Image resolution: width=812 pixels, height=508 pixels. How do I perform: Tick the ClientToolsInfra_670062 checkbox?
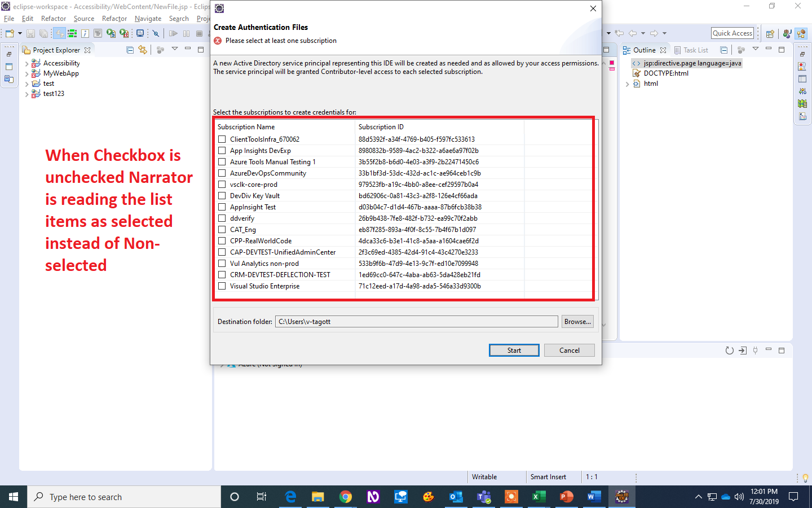pyautogui.click(x=222, y=139)
